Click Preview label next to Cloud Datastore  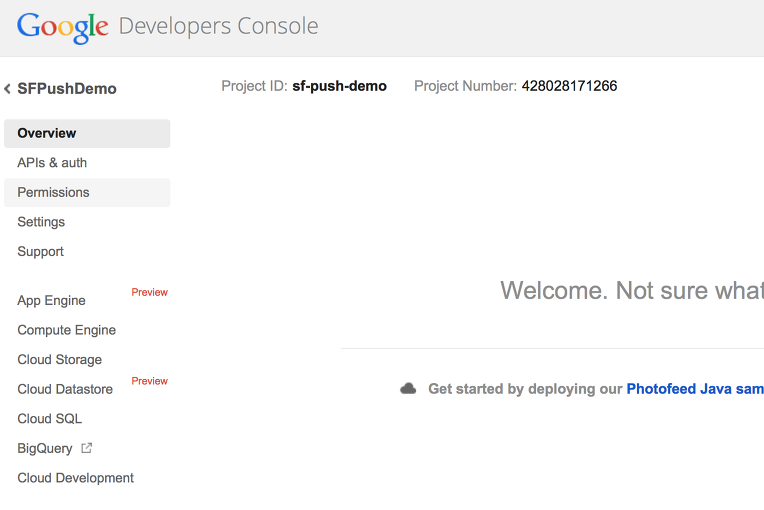[150, 381]
